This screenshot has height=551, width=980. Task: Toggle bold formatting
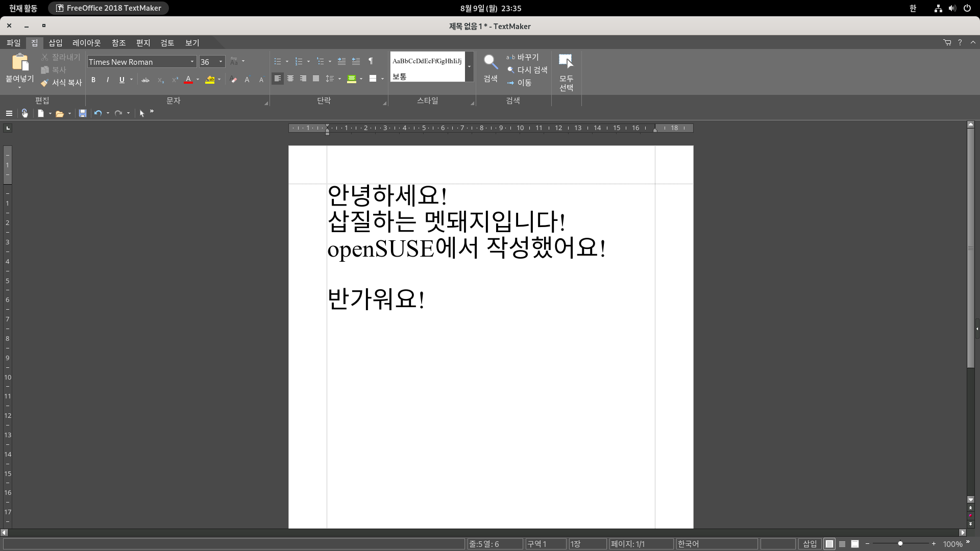click(93, 80)
